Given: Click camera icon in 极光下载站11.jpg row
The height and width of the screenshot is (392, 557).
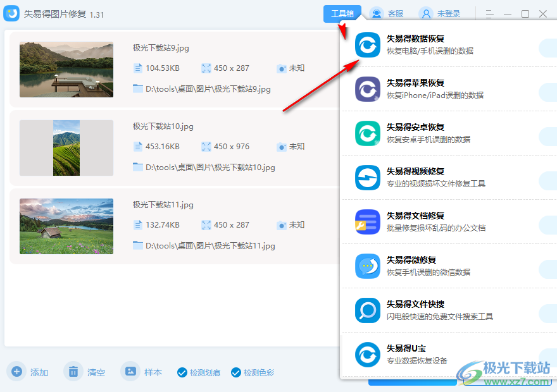Looking at the screenshot, I should 281,225.
